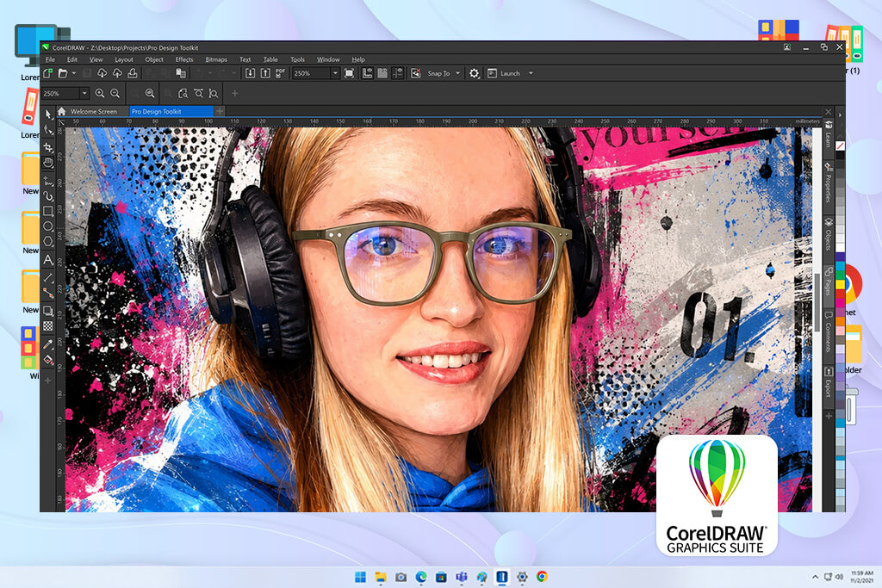The height and width of the screenshot is (588, 882).
Task: Select the Pick tool
Action: point(48,115)
